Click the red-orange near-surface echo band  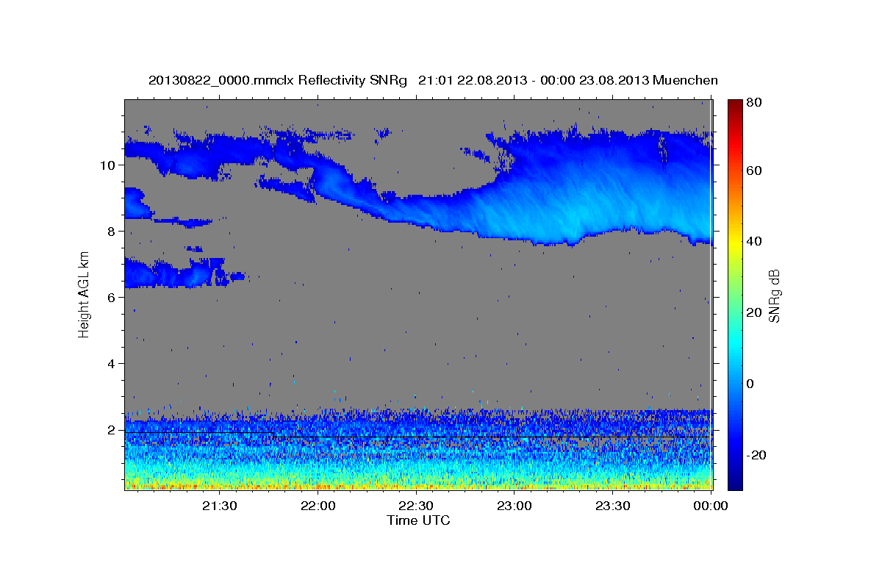coord(419,485)
